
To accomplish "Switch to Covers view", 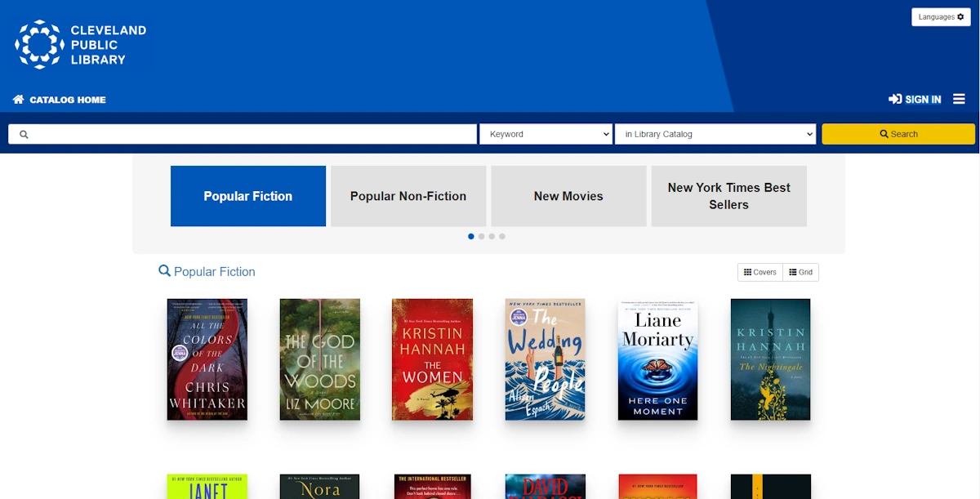I will pos(759,272).
